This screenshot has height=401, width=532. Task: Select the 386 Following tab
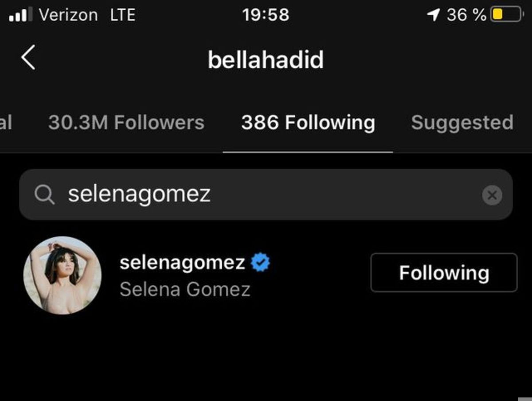[x=308, y=122]
